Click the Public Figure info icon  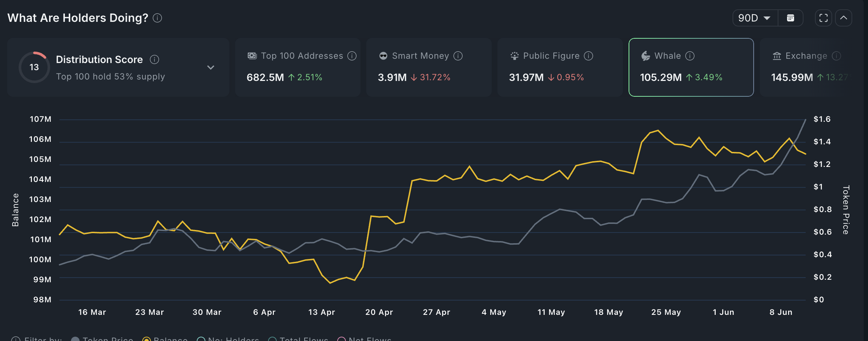[588, 56]
